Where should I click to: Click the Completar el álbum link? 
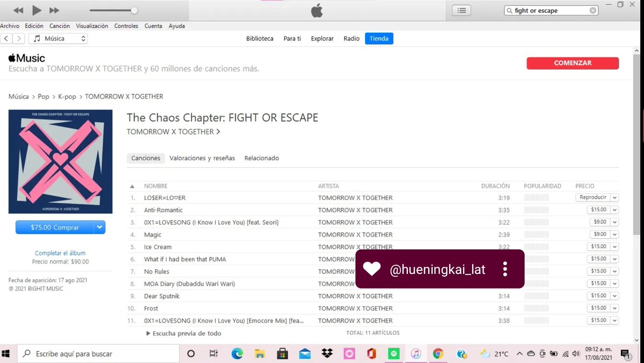[x=60, y=253]
